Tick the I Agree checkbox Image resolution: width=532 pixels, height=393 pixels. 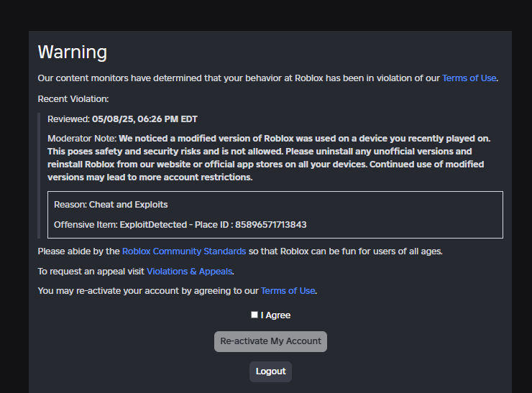tap(254, 315)
